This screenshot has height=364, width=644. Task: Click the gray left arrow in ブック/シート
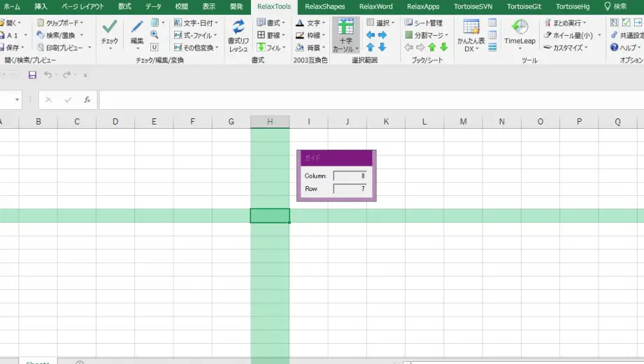pyautogui.click(x=408, y=48)
